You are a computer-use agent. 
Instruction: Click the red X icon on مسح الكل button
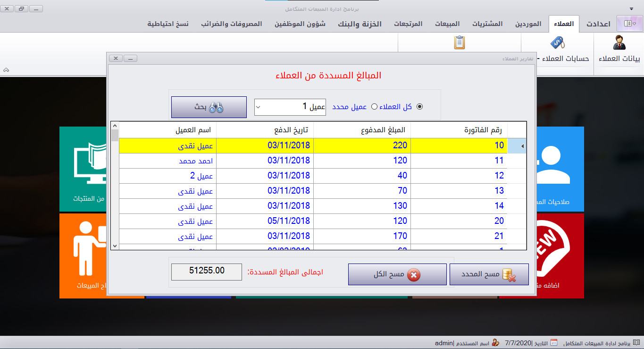[x=413, y=274]
